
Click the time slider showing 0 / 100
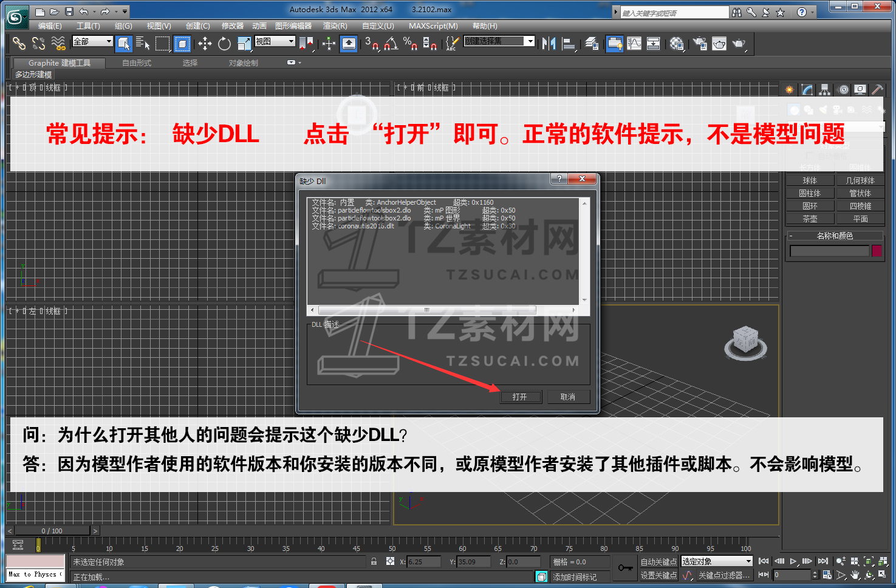[x=52, y=531]
